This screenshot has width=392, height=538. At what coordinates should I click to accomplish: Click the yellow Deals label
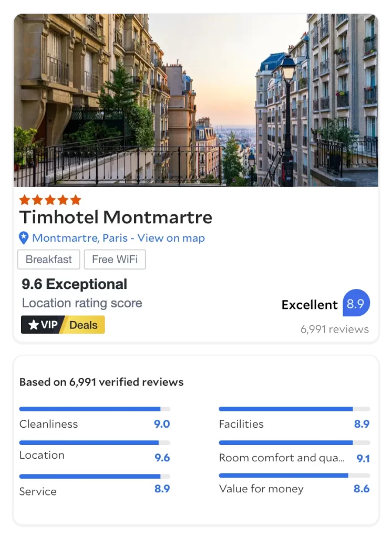pyautogui.click(x=84, y=325)
